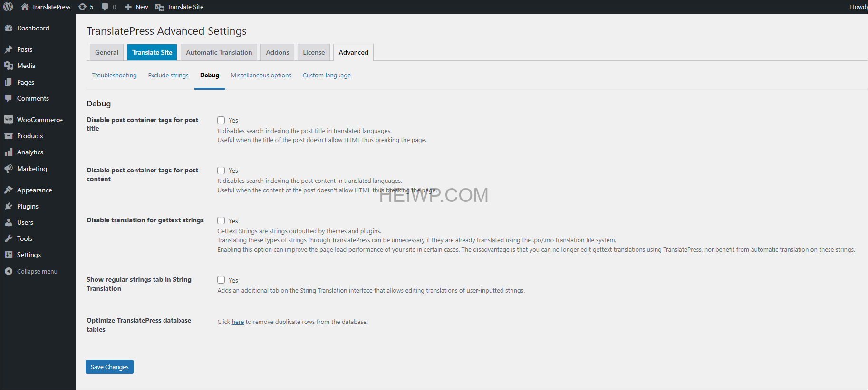Check disable post container tags for content
The height and width of the screenshot is (390, 868).
click(221, 171)
